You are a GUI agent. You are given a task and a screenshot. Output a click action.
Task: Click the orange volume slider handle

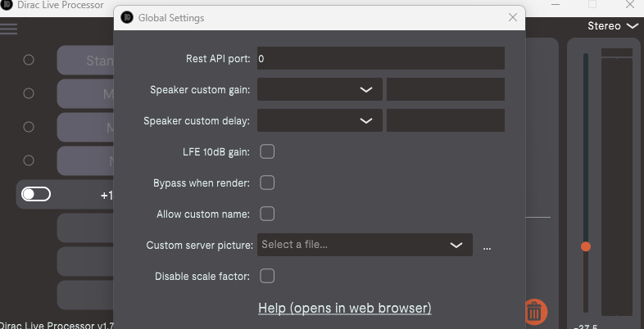pyautogui.click(x=586, y=246)
